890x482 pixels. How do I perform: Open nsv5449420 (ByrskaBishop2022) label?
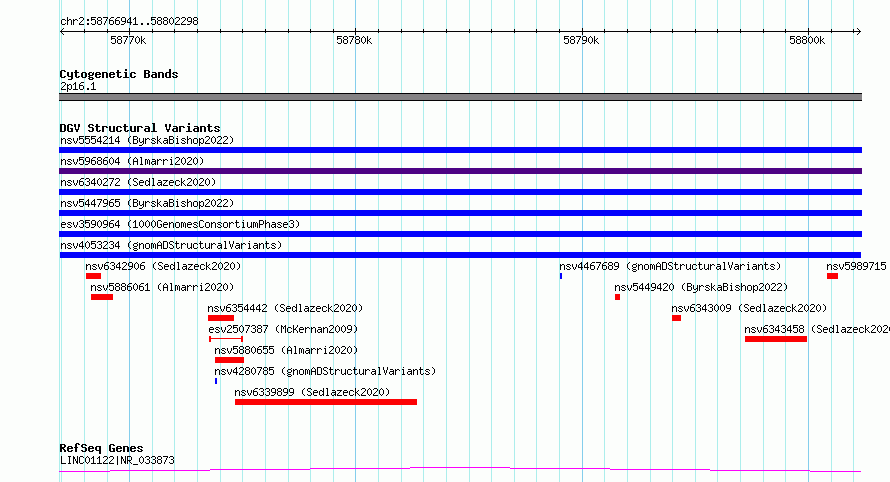click(x=701, y=287)
